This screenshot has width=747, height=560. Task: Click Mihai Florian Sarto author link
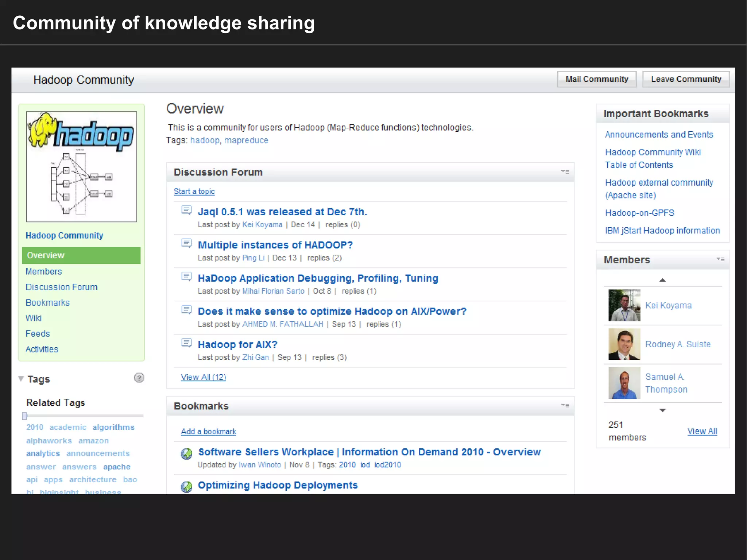[x=273, y=291]
